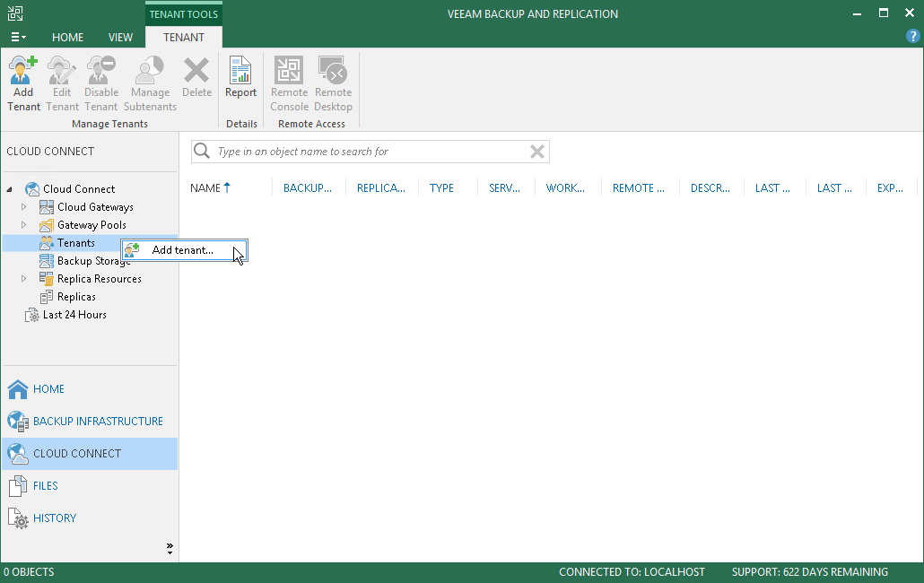
Task: Click the 0 OBJECTS status text
Action: (29, 572)
